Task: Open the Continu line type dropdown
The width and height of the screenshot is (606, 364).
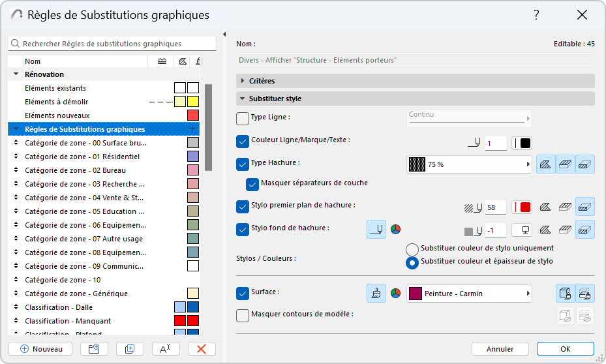Action: pos(469,118)
